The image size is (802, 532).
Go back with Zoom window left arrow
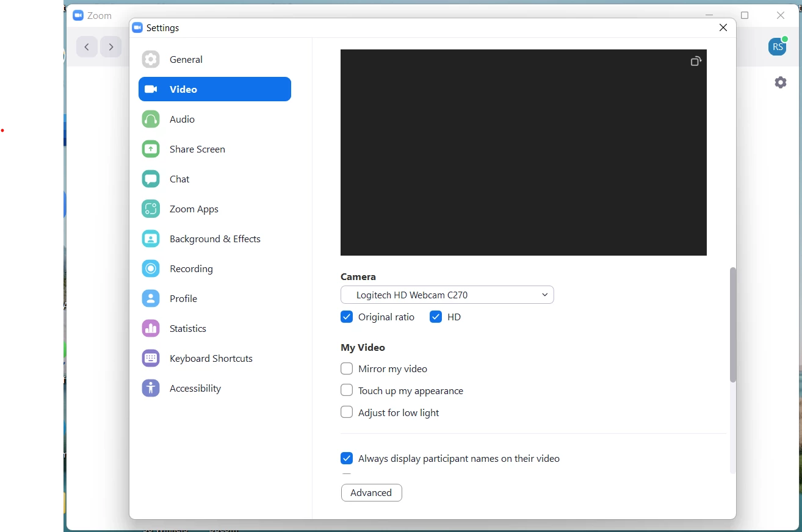(87, 47)
